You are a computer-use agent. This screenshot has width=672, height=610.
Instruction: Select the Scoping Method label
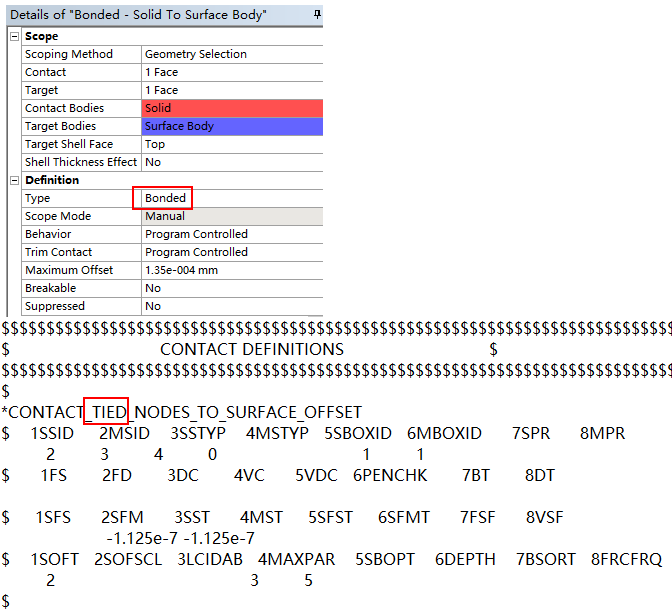(x=69, y=54)
